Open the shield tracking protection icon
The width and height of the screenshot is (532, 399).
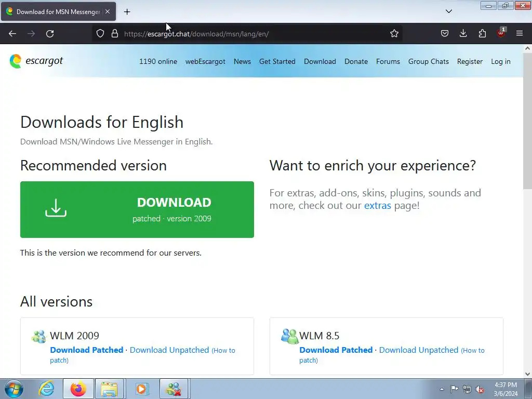(100, 34)
